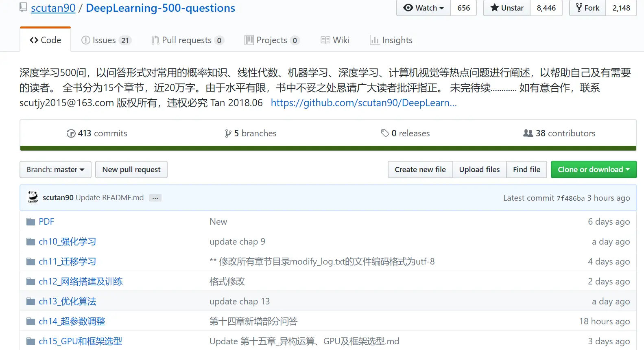View the 413 commits list
This screenshot has height=350, width=644.
tap(97, 133)
